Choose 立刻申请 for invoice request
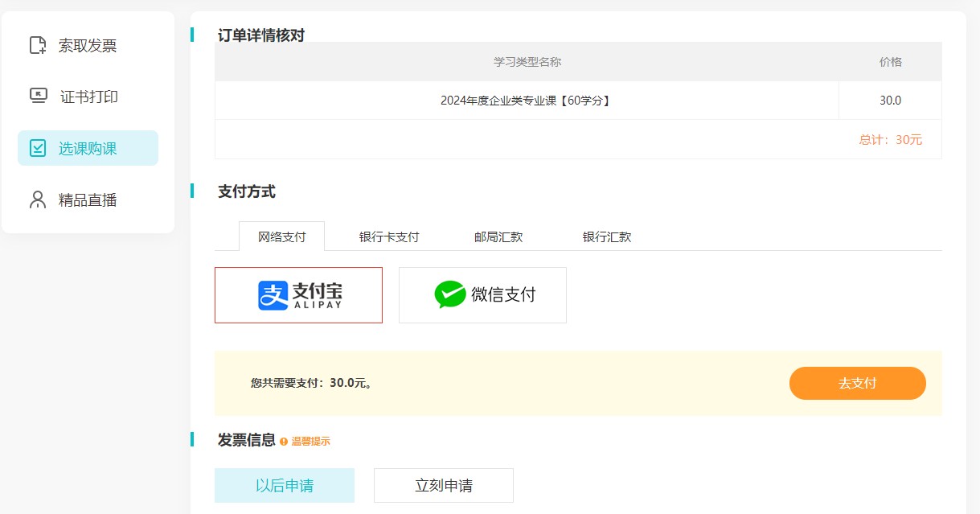980x514 pixels. coord(443,486)
